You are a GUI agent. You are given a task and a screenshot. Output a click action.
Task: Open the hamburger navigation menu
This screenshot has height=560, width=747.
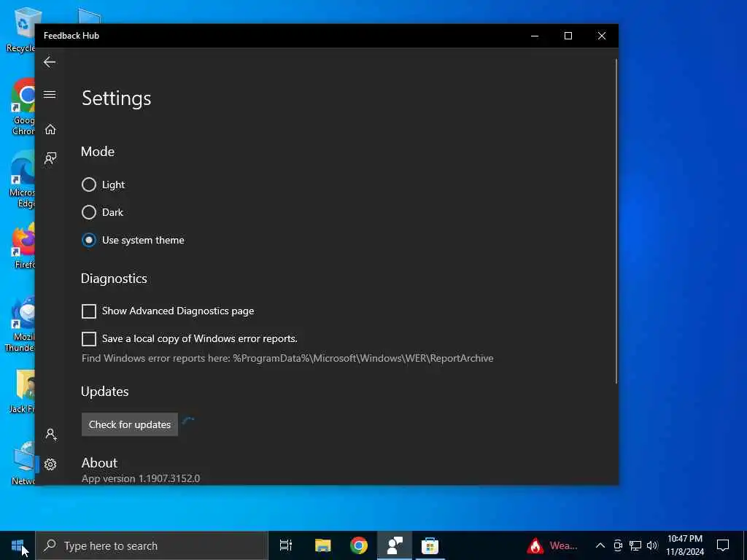[50, 94]
